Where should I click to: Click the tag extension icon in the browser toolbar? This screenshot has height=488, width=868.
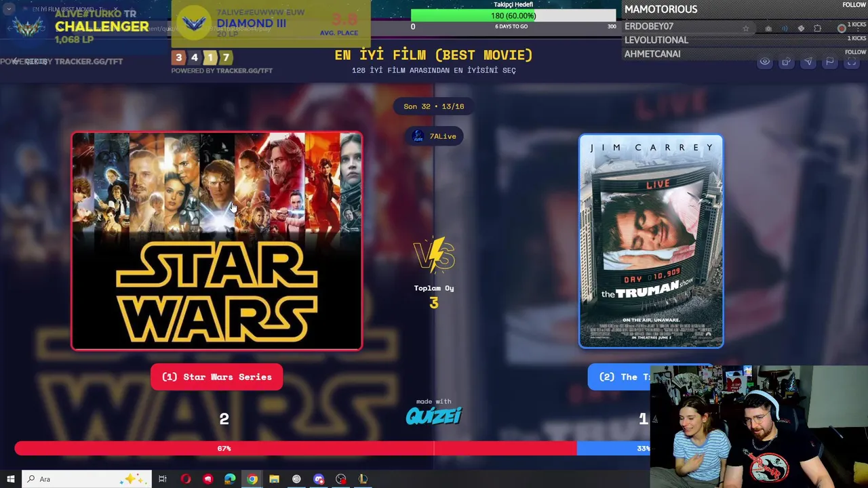coord(801,28)
